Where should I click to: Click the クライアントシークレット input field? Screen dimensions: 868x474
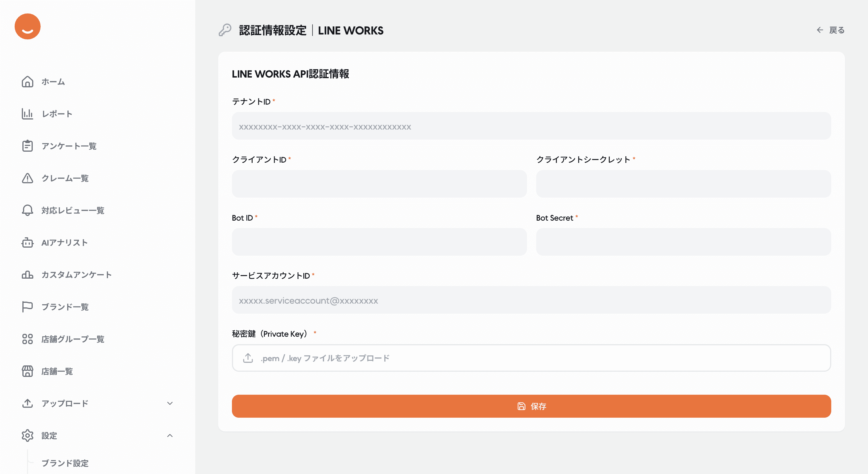coord(683,184)
